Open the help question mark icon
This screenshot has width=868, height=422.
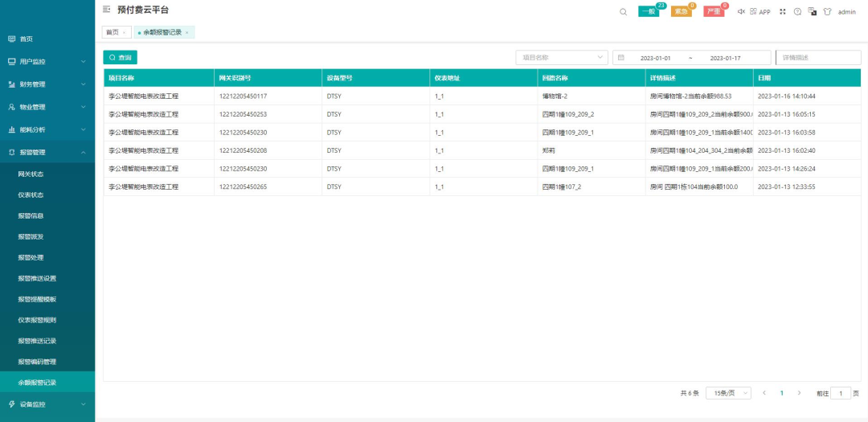tap(798, 11)
